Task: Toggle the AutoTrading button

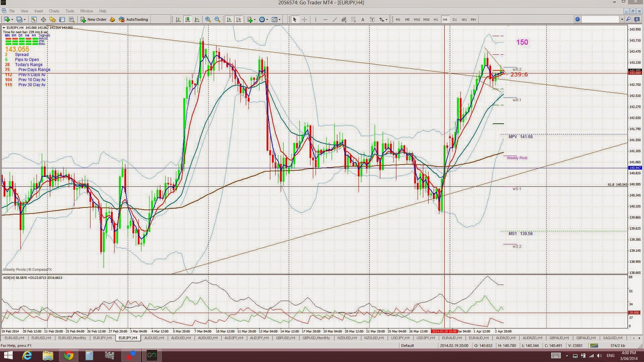Action: tap(134, 19)
